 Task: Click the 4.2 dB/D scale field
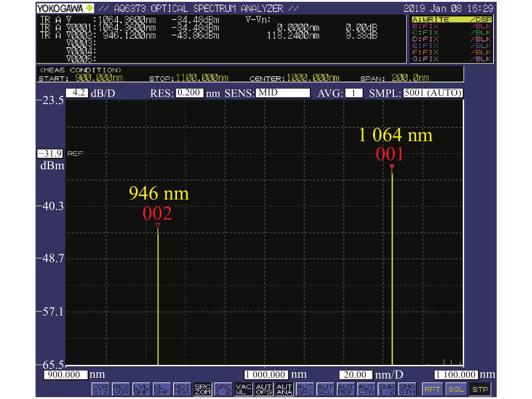(77, 93)
